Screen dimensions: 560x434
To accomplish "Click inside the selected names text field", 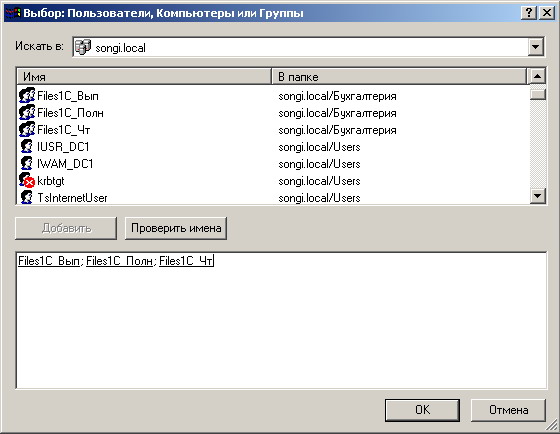I will pyautogui.click(x=281, y=320).
